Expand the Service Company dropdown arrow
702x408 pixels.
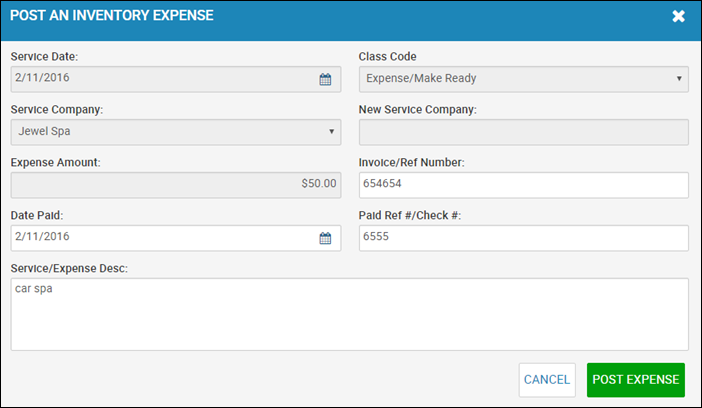point(331,132)
